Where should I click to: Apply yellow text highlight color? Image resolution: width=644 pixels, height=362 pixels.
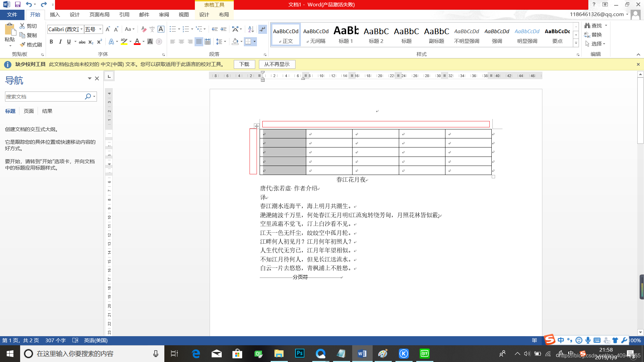tap(124, 42)
